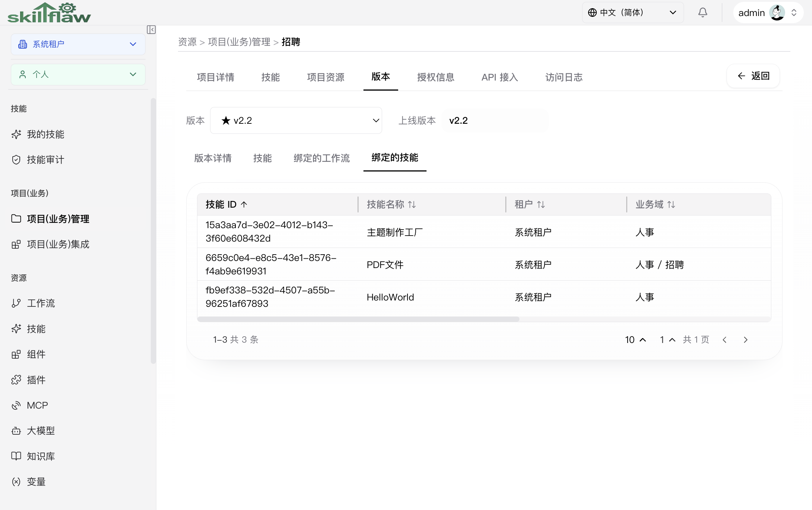Click 项目(业务)管理 breadcrumb link
The width and height of the screenshot is (812, 510).
[239, 42]
